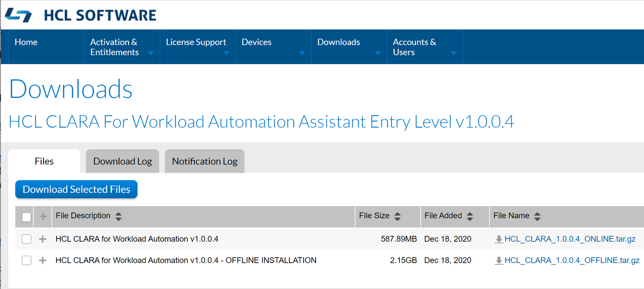Click Download Selected Files button
Image resolution: width=644 pixels, height=289 pixels.
(76, 189)
